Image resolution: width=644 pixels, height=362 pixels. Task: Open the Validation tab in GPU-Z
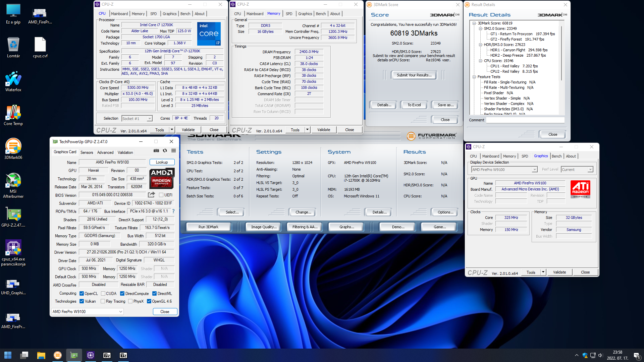pos(125,153)
